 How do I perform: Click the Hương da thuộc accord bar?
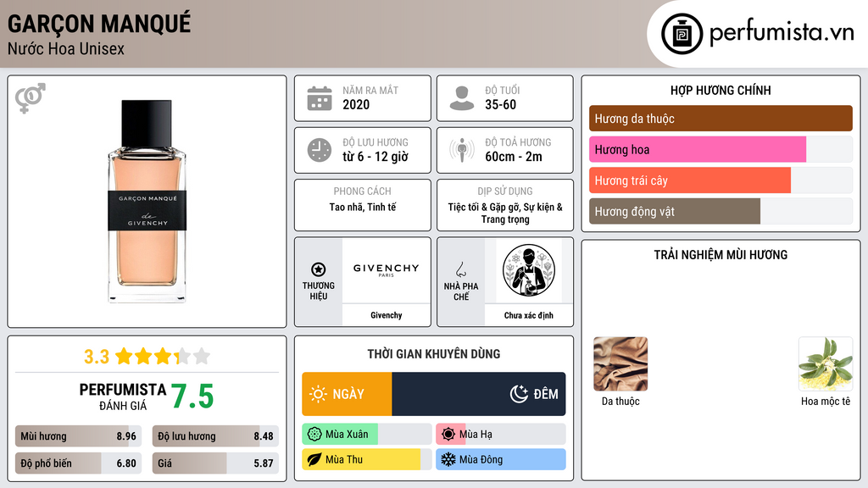pos(721,119)
